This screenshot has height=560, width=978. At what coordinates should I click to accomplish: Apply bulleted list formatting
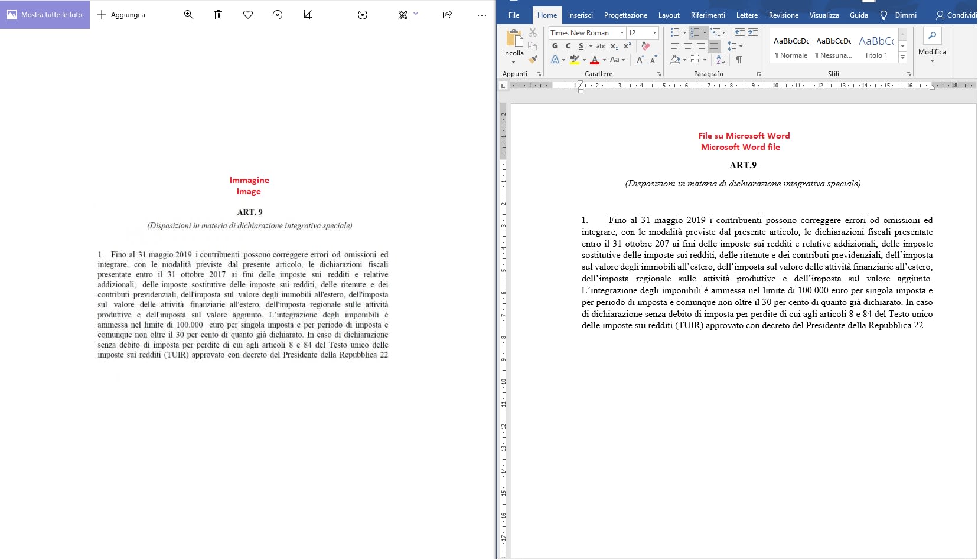pyautogui.click(x=674, y=32)
